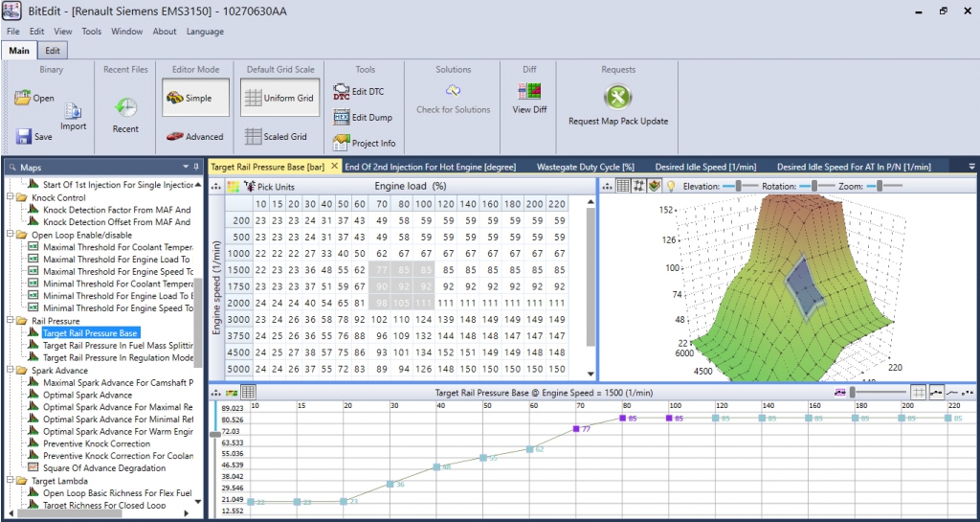
Task: Close the Target Rail Pressure Base tab
Action: [x=334, y=167]
